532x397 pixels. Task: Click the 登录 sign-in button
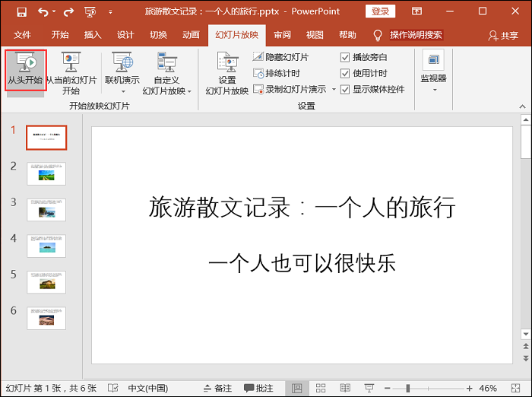(x=380, y=11)
